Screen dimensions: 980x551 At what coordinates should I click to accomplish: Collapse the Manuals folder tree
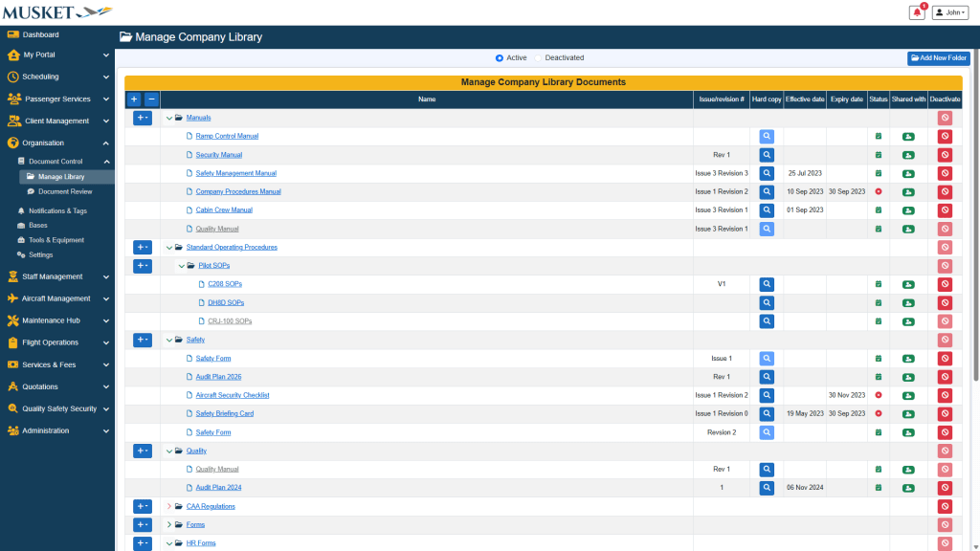click(x=169, y=118)
